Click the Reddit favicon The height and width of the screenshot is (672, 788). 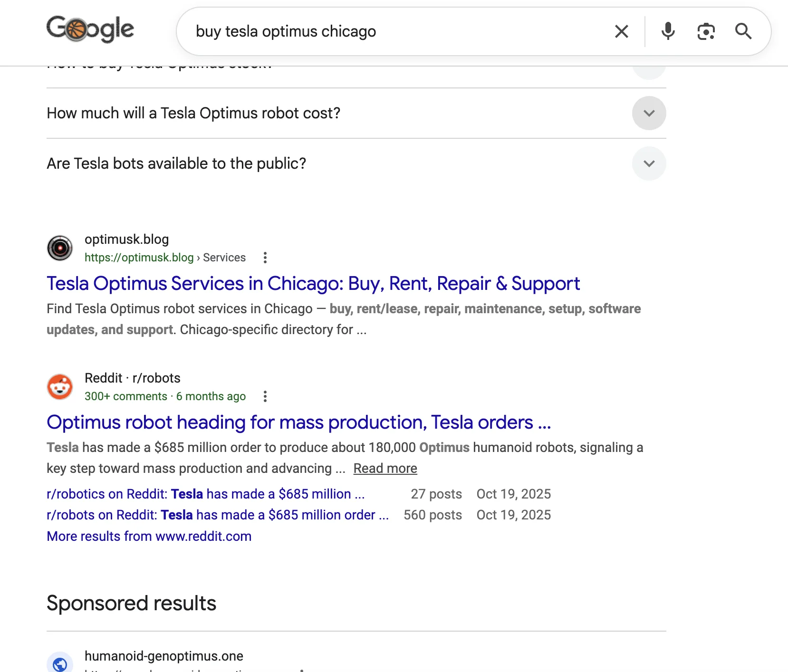point(60,387)
